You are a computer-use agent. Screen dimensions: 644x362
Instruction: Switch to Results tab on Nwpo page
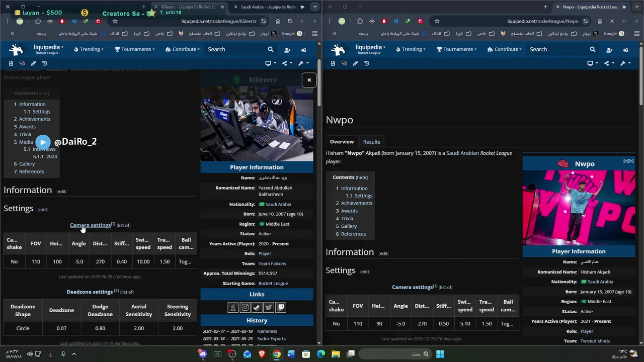(371, 142)
